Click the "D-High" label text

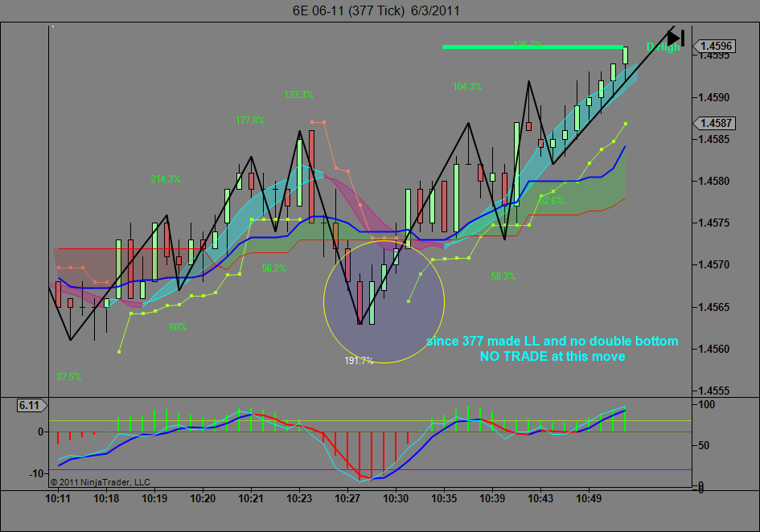[x=663, y=47]
